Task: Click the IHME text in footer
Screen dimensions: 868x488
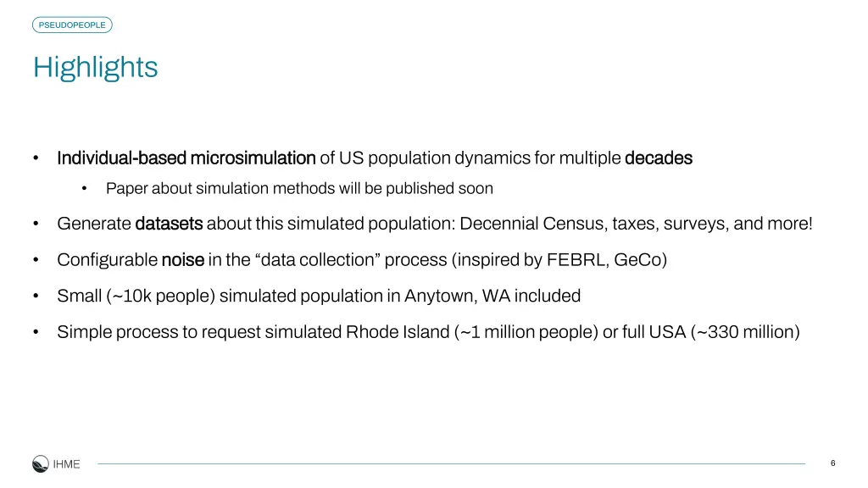Action: [66, 464]
